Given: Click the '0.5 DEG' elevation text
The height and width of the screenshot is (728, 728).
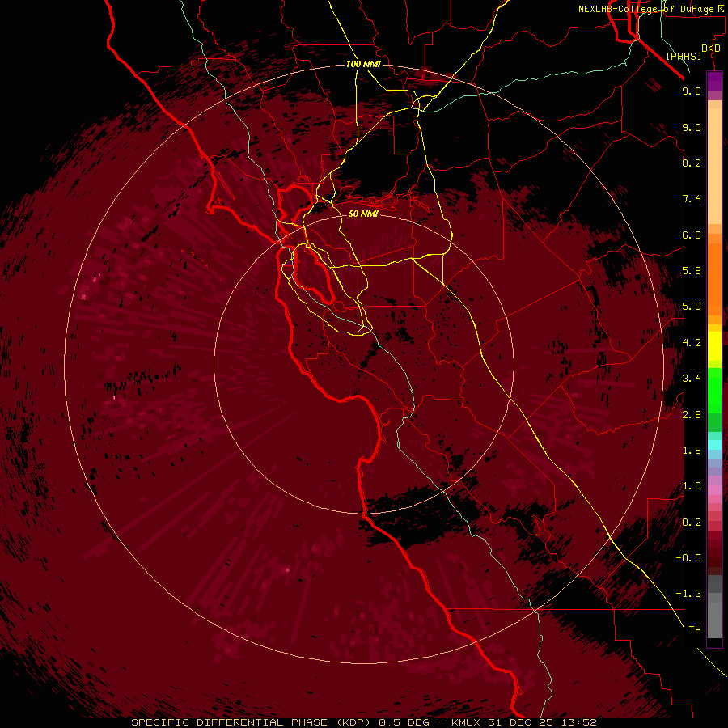Looking at the screenshot, I should pos(402,722).
